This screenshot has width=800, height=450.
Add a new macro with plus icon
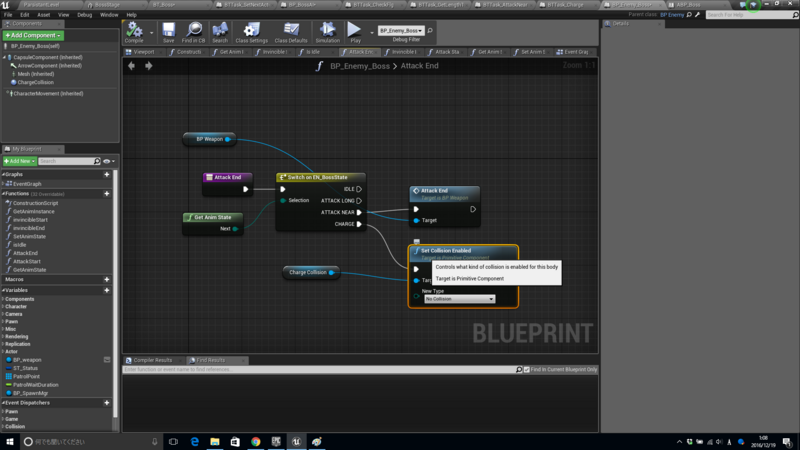107,280
